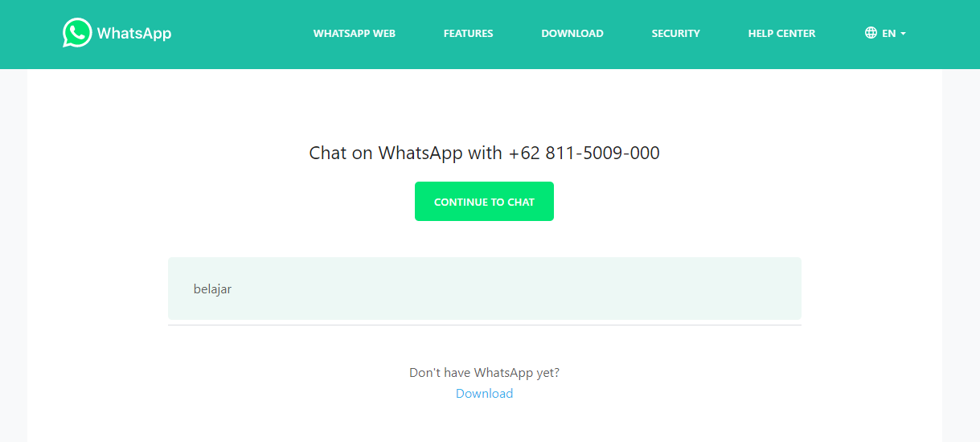980x442 pixels.
Task: Follow the blue Download link at the bottom
Action: (484, 394)
